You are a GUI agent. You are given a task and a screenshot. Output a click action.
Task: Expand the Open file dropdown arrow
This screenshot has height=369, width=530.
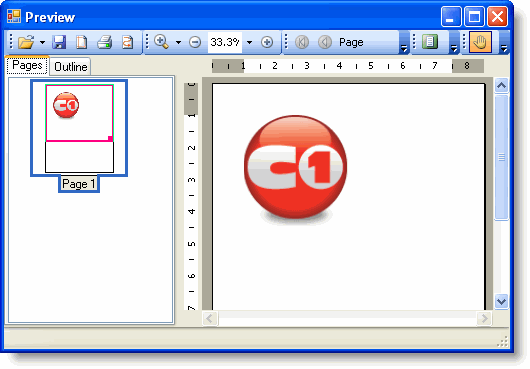click(42, 43)
